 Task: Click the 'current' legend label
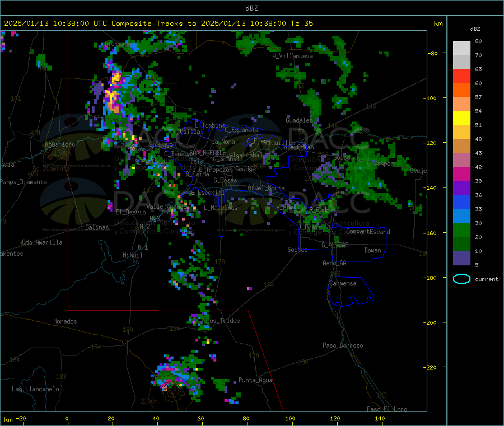tap(487, 279)
